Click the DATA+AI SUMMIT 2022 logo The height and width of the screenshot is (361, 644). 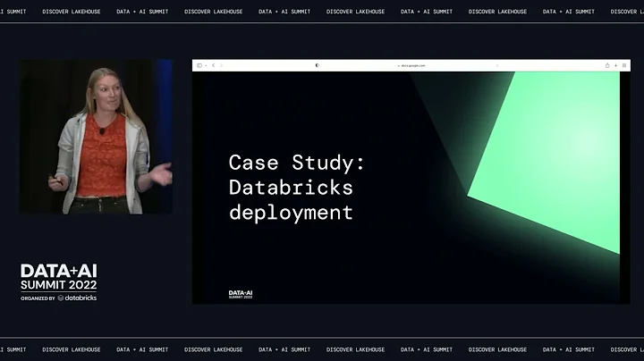click(x=59, y=282)
